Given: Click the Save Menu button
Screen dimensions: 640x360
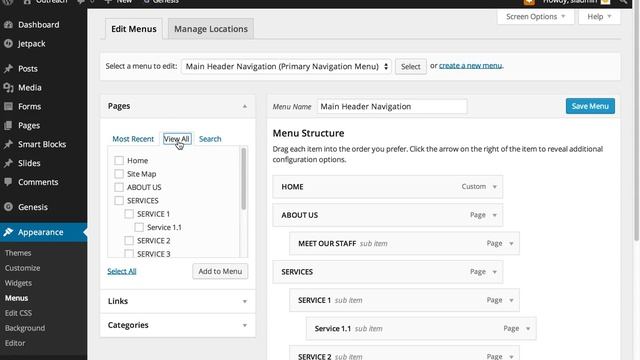Looking at the screenshot, I should [x=590, y=106].
